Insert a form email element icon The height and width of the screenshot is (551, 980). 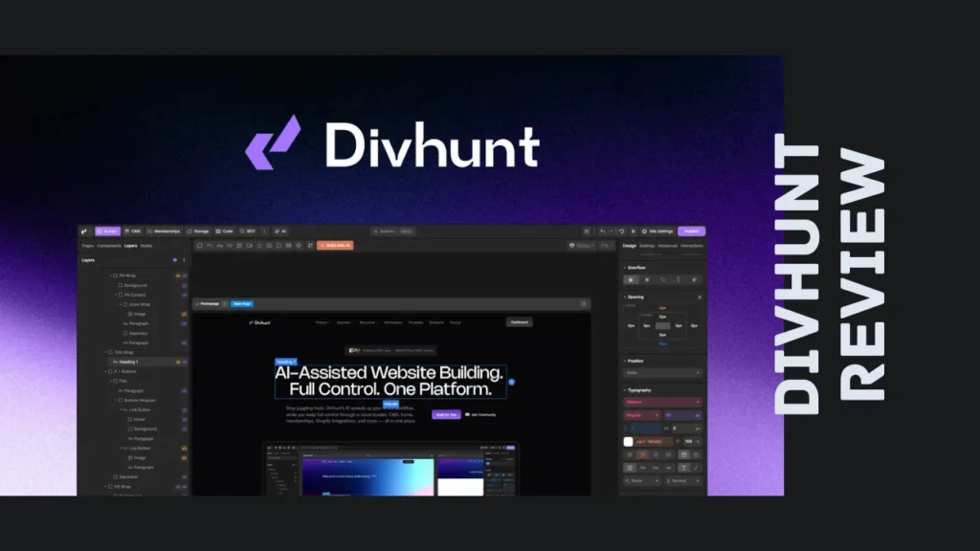pos(269,246)
